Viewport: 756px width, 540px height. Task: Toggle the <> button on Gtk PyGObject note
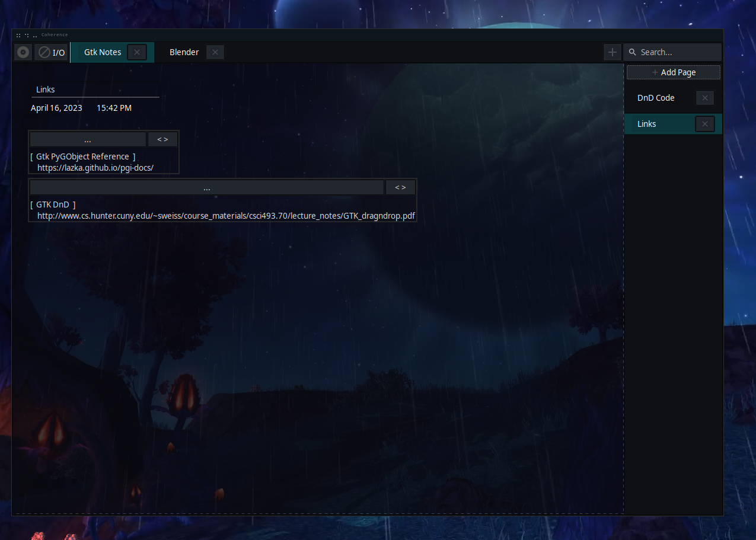click(x=162, y=139)
